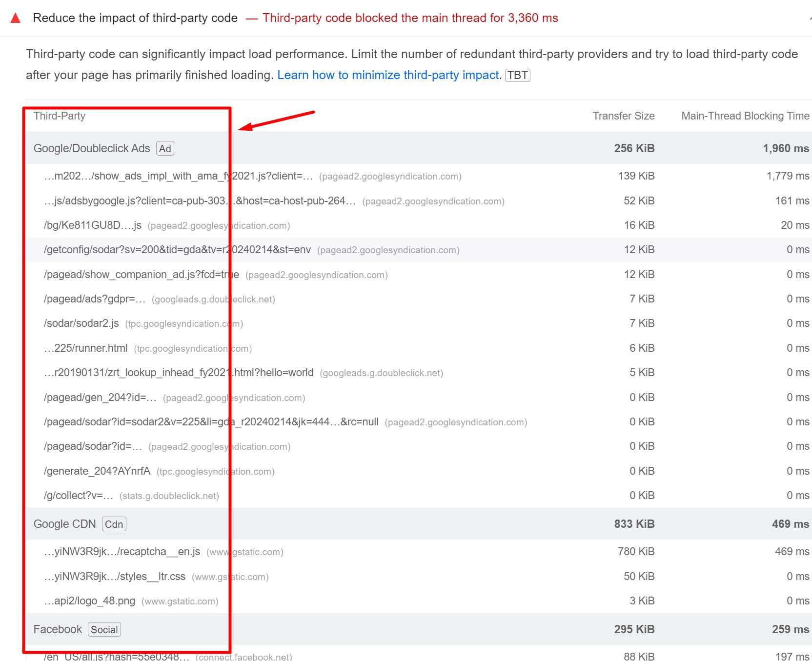The width and height of the screenshot is (812, 661).
Task: Click the Social category badge next to Facebook
Action: pos(104,630)
